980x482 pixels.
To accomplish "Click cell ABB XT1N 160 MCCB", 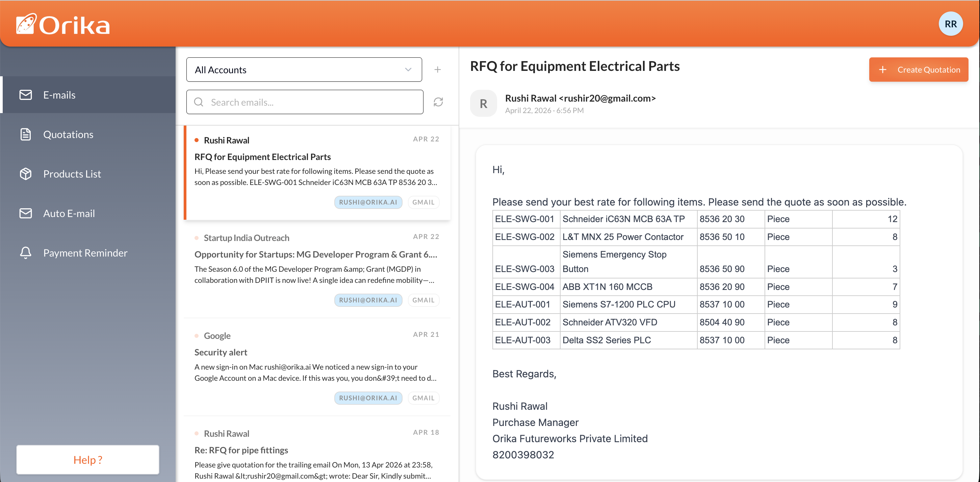I will pyautogui.click(x=628, y=287).
